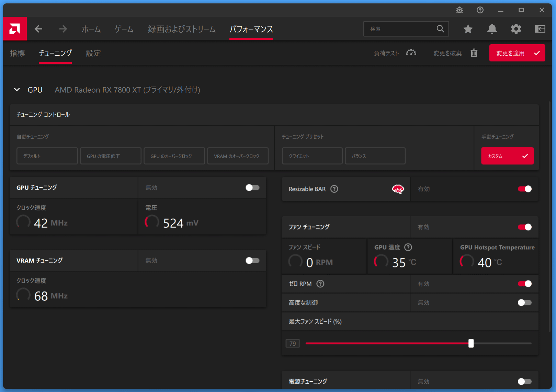This screenshot has height=392, width=556.
Task: Select the チューニング sub-tab
Action: click(55, 53)
